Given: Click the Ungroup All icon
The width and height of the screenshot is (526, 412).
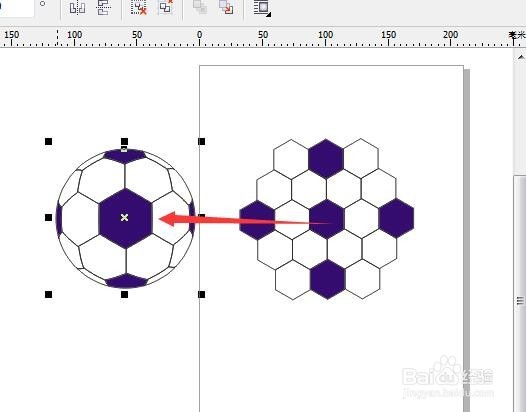Looking at the screenshot, I should (x=165, y=7).
